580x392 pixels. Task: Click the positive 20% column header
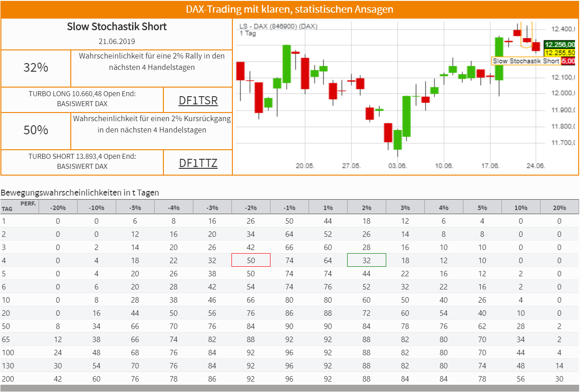pyautogui.click(x=560, y=208)
